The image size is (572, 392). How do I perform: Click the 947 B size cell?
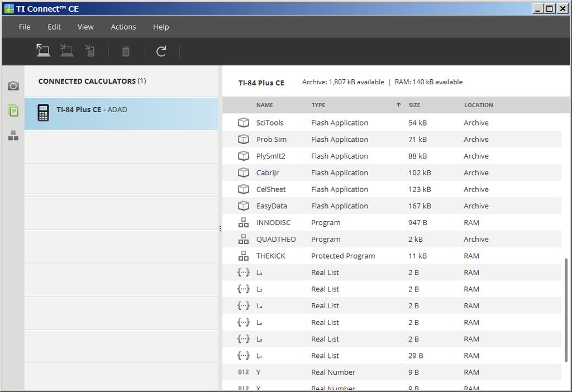(x=417, y=222)
